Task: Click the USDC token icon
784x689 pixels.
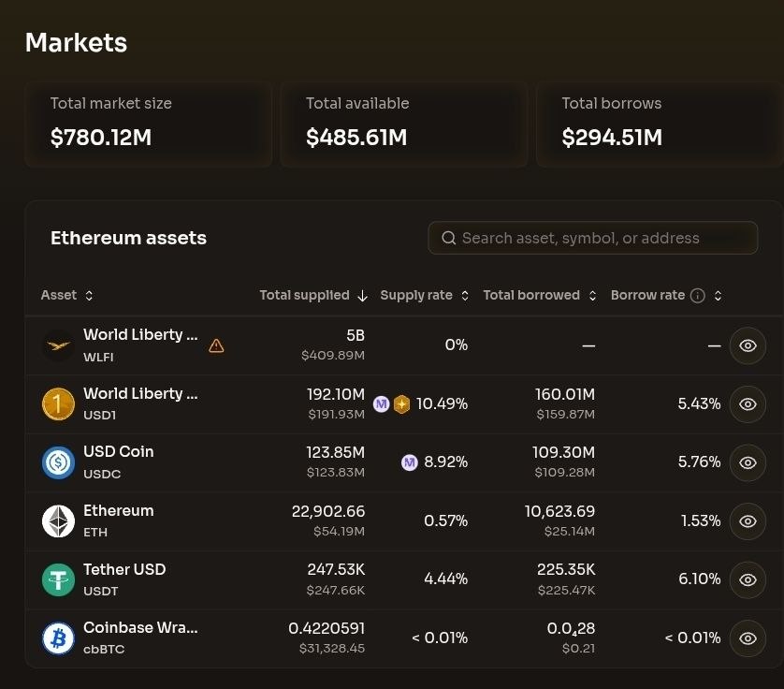Action: point(58,462)
